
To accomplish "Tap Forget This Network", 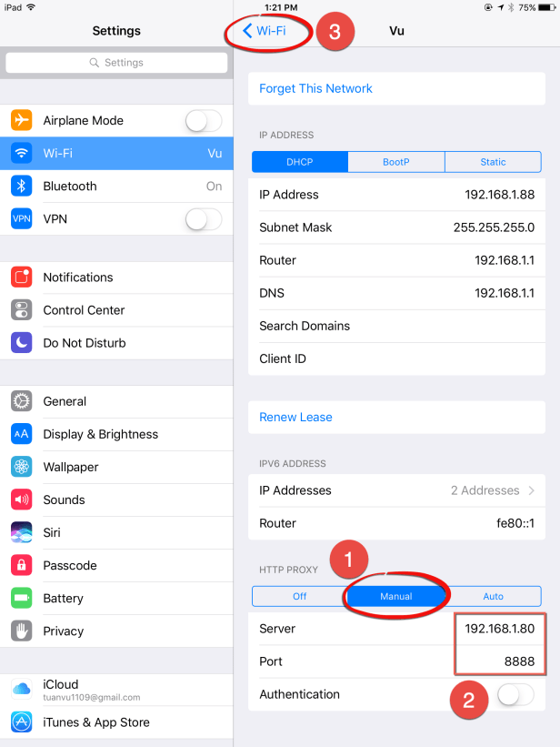I will coord(396,88).
